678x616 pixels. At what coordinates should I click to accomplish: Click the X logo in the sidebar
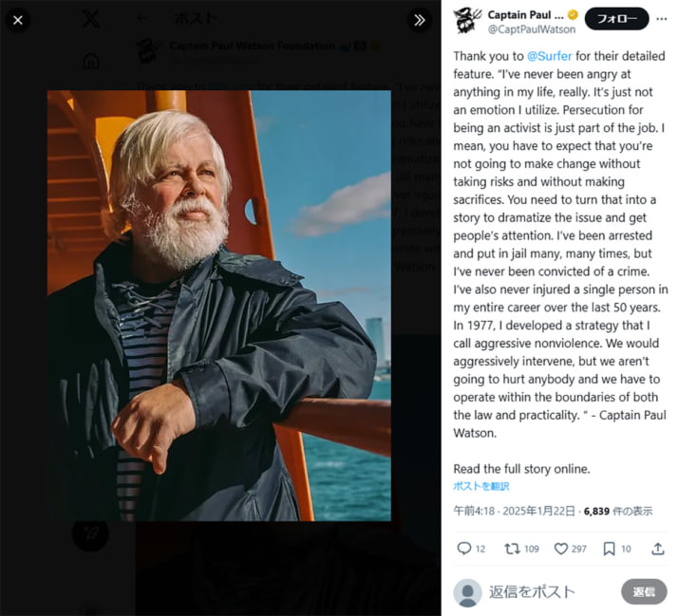pyautogui.click(x=91, y=19)
